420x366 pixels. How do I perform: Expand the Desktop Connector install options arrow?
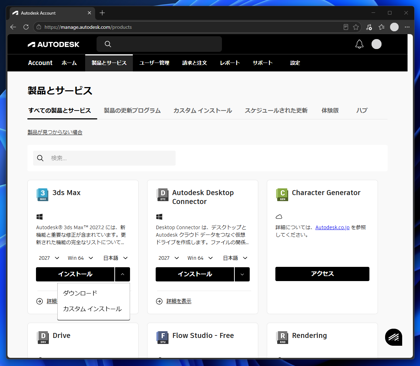(x=242, y=274)
